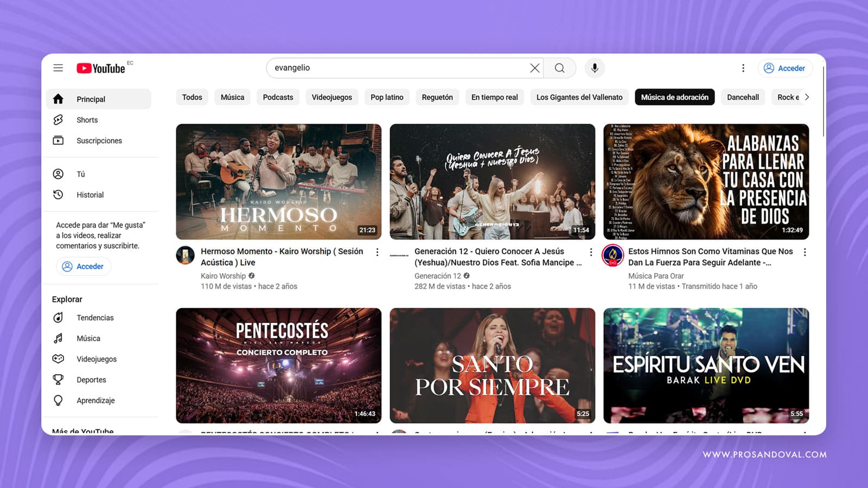Viewport: 868px width, 488px height.
Task: Click the sidebar Acceder sign-in button
Action: (84, 266)
